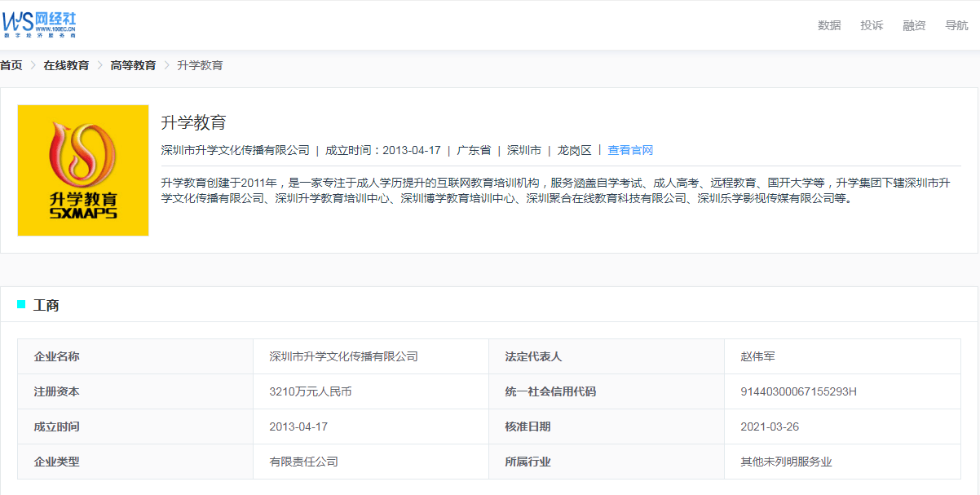The height and width of the screenshot is (495, 980).
Task: Open the 融资 menu item
Action: click(x=914, y=25)
